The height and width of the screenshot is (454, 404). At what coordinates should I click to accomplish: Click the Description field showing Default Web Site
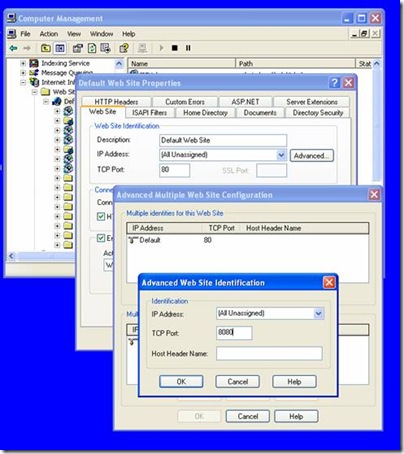[x=223, y=140]
